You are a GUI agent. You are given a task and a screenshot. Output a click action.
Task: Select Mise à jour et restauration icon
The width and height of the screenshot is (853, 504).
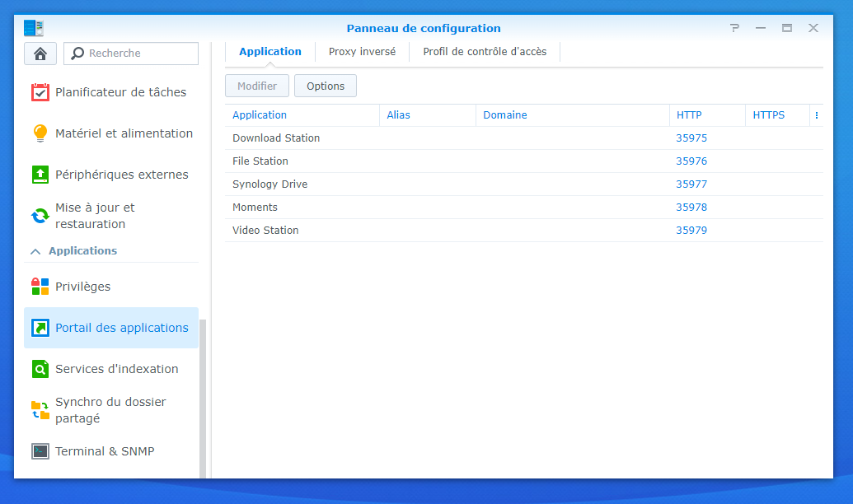[x=40, y=216]
